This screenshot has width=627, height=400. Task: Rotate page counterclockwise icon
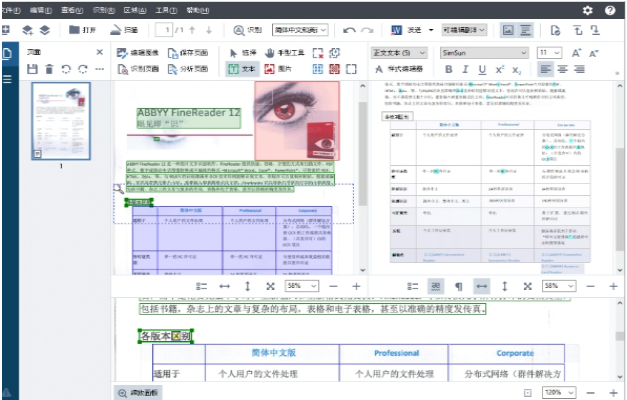[x=66, y=69]
